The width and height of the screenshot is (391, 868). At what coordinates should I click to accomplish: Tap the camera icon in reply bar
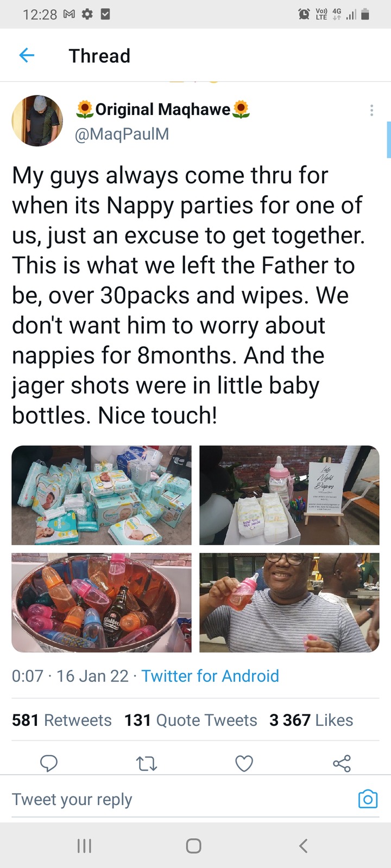[x=368, y=799]
